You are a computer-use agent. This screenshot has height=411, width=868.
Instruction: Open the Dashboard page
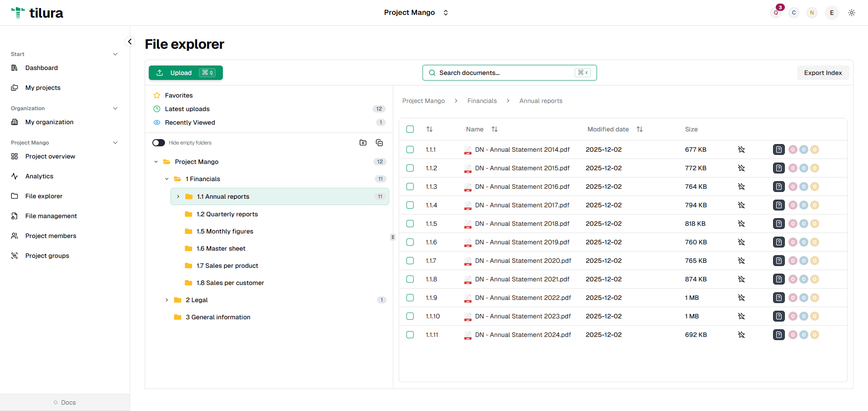click(42, 68)
